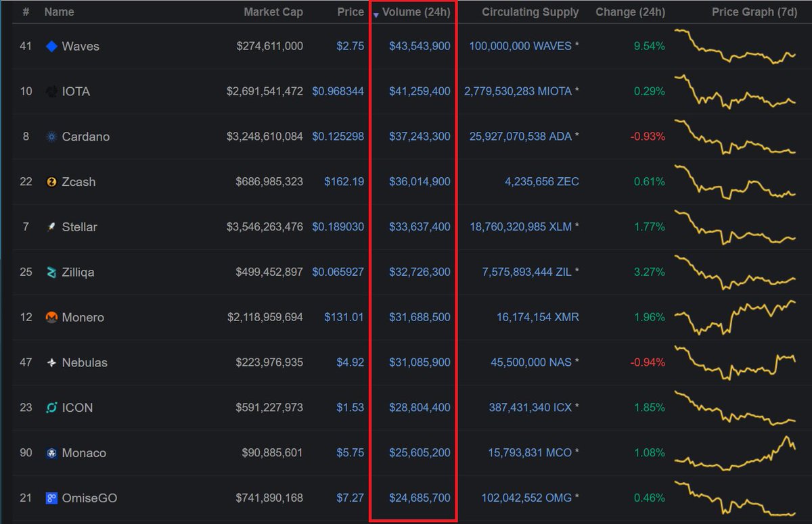Image resolution: width=812 pixels, height=524 pixels.
Task: Click the IOTA coin logo icon
Action: 51,91
